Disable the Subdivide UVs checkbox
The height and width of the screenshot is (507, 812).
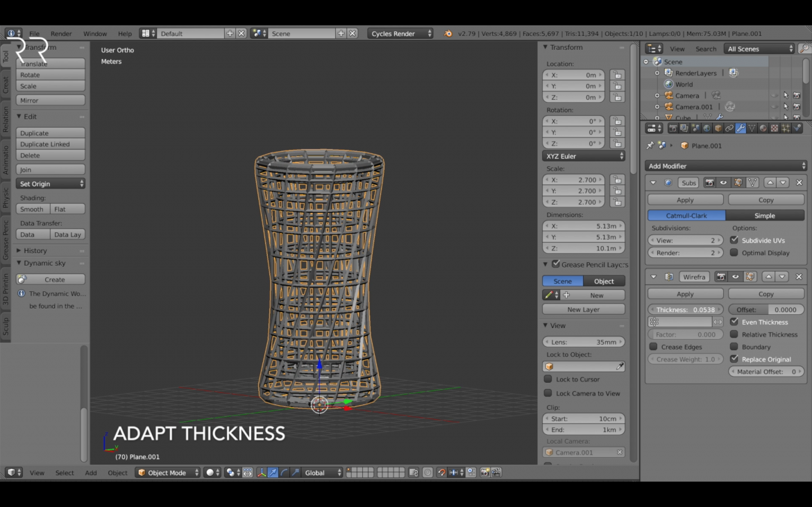pos(734,240)
